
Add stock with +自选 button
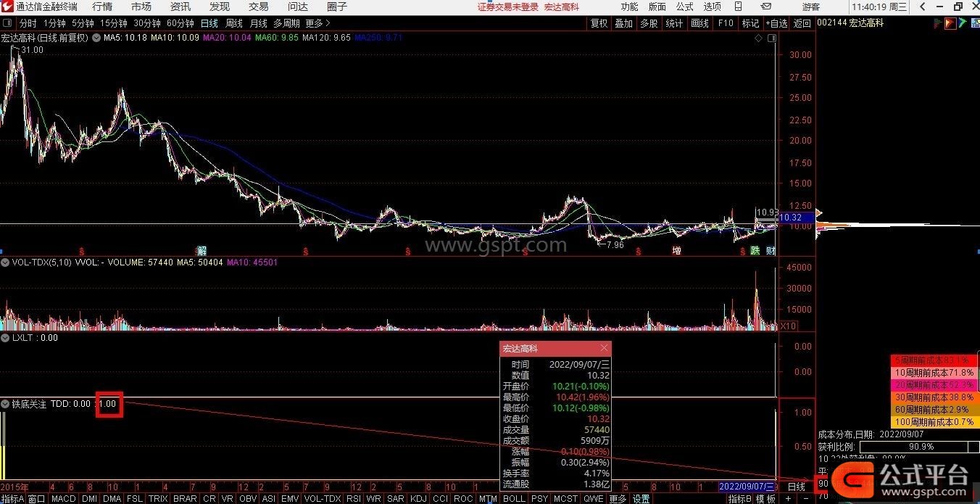click(x=776, y=23)
